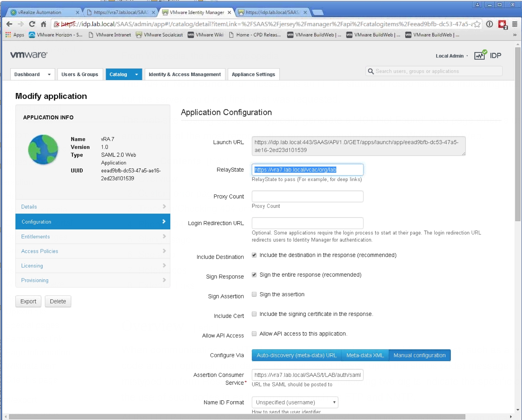Show more bookmarks overflow chevron
Screen dimensions: 522x420
click(x=514, y=35)
